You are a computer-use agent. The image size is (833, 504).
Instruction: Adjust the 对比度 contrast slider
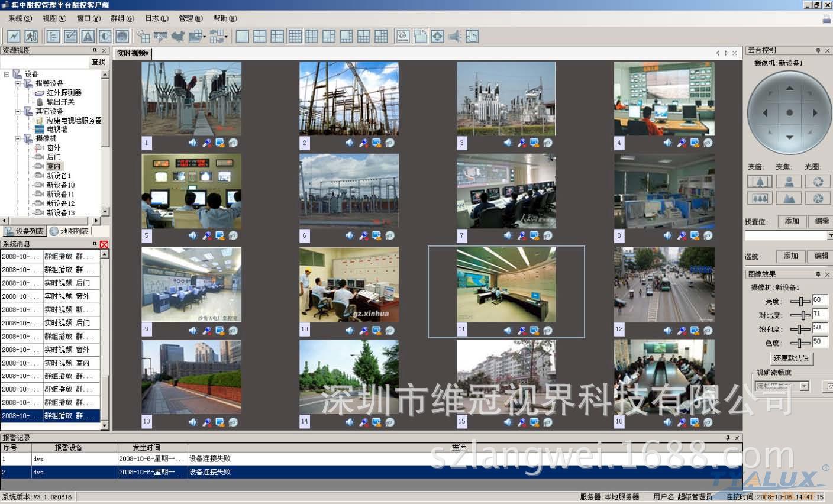click(x=800, y=315)
